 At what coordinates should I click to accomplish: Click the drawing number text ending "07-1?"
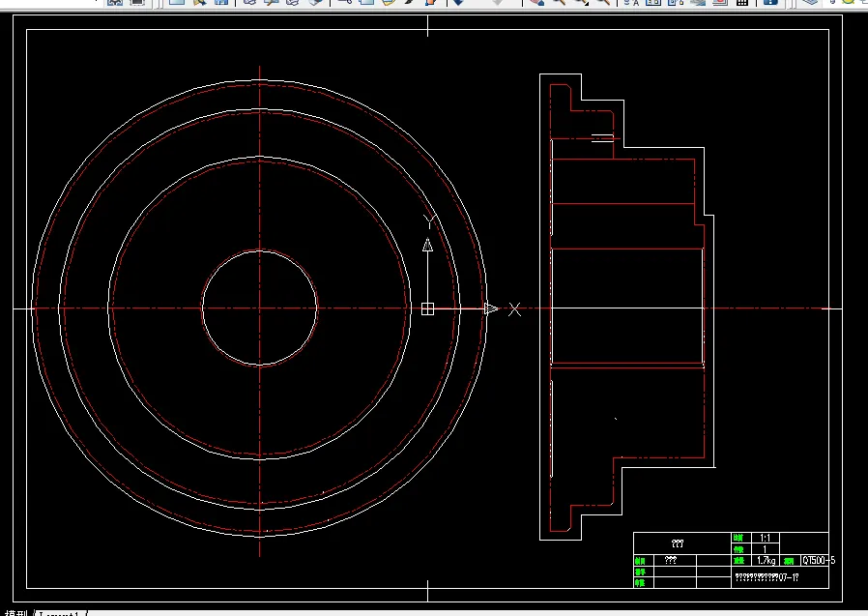pos(767,577)
